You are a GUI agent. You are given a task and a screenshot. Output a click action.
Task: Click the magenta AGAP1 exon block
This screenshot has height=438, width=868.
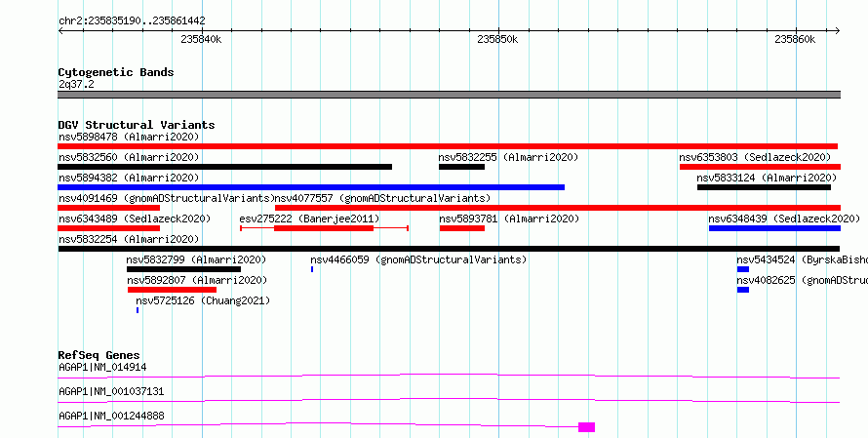pos(587,427)
